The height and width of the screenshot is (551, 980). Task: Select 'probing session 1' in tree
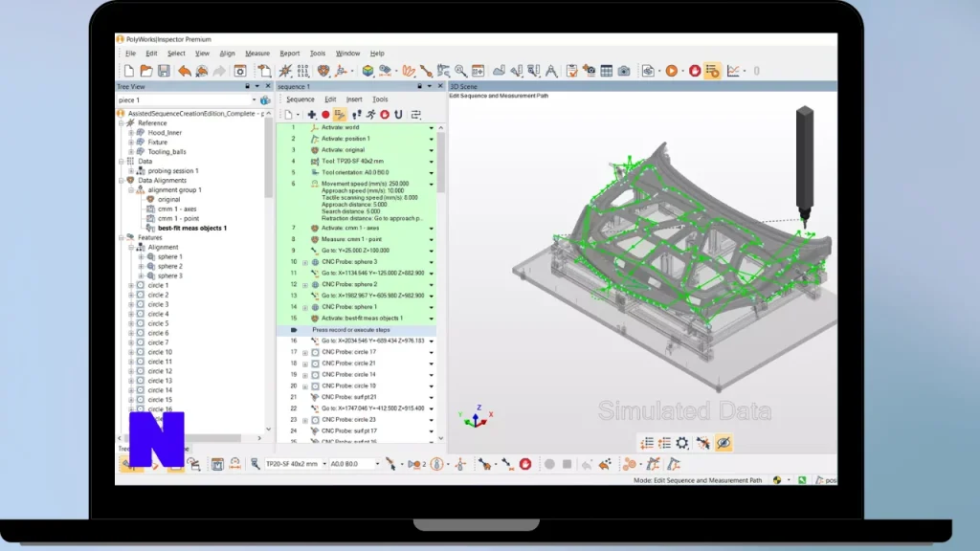tap(173, 170)
